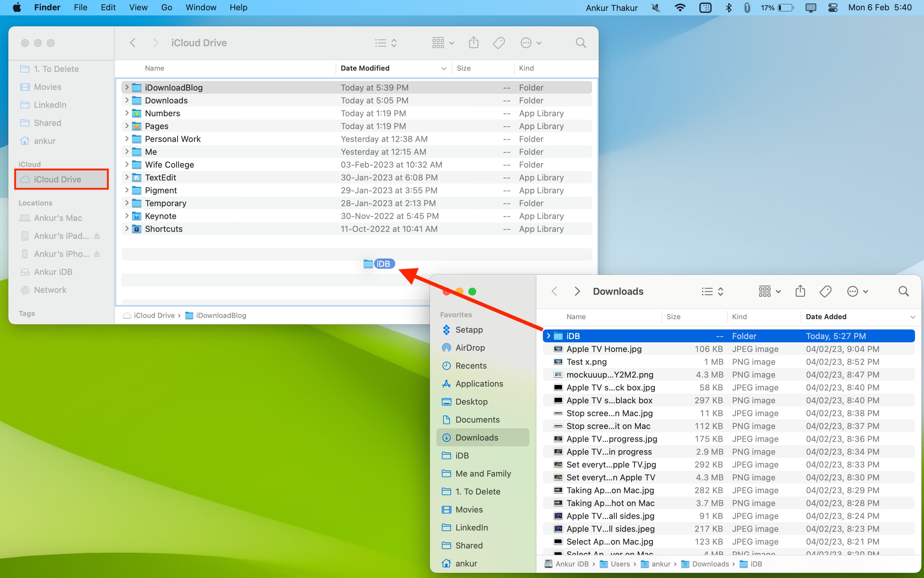Go forward in the iCloud Drive window
Image resolution: width=924 pixels, height=578 pixels.
coord(155,43)
